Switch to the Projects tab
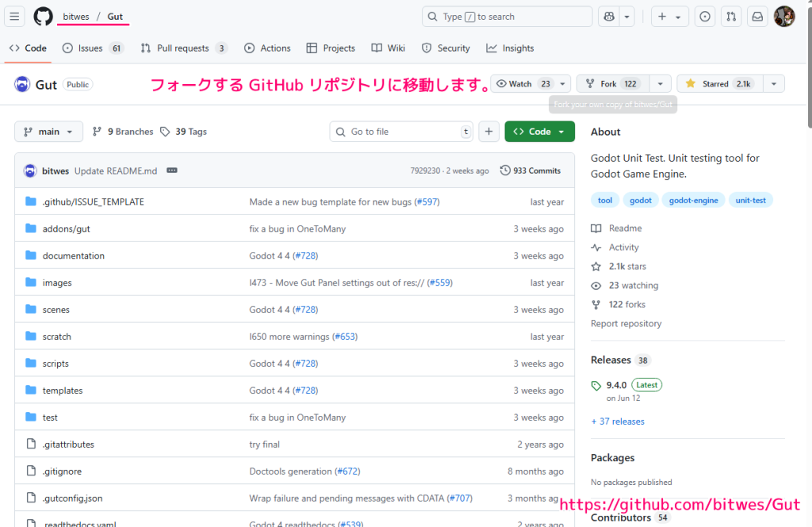Image resolution: width=812 pixels, height=527 pixels. pyautogui.click(x=331, y=48)
